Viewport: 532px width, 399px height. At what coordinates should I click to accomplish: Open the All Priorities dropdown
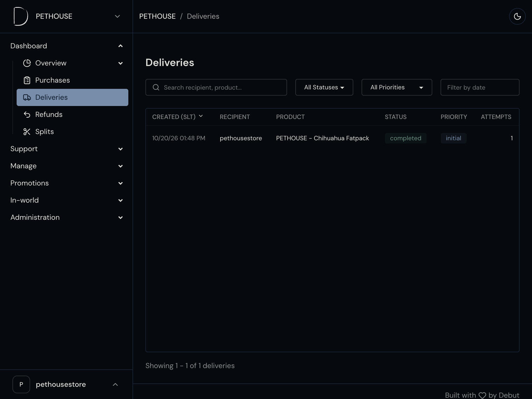pos(397,87)
